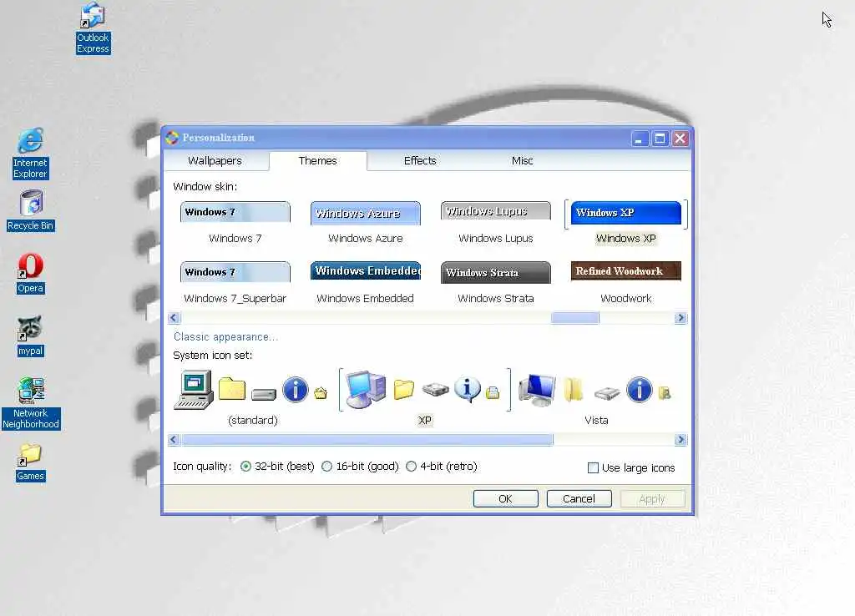Switch to the Wallpapers tab

(215, 161)
